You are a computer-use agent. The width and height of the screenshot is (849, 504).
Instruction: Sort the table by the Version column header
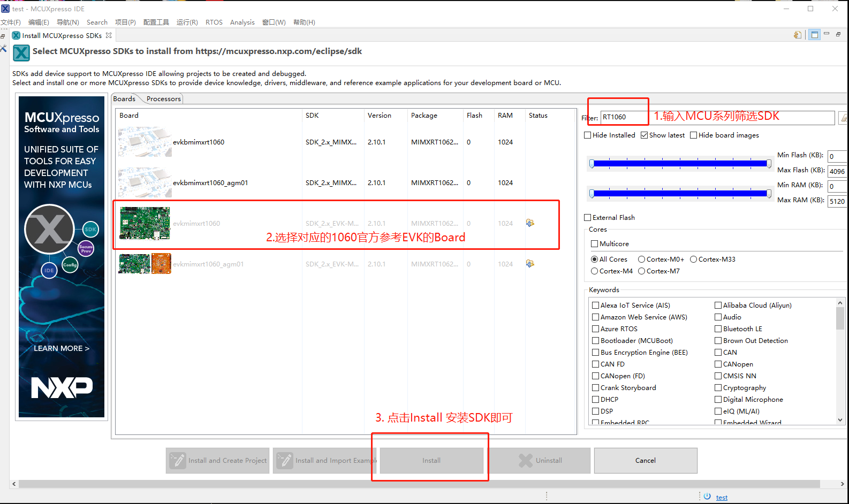[x=380, y=116]
